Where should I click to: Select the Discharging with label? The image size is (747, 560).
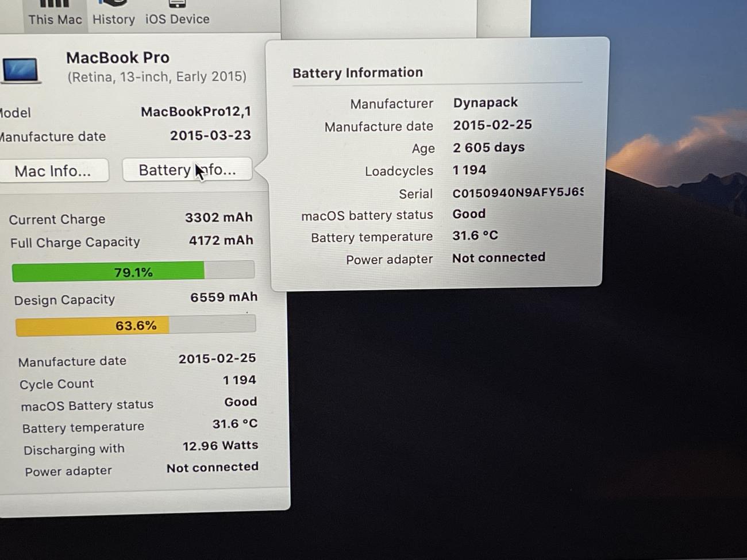[x=74, y=449]
